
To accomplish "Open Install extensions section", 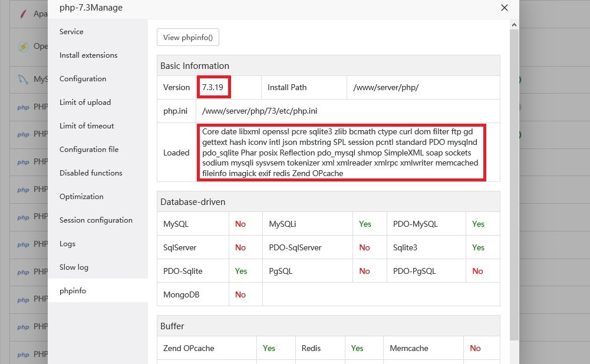I will tap(88, 55).
